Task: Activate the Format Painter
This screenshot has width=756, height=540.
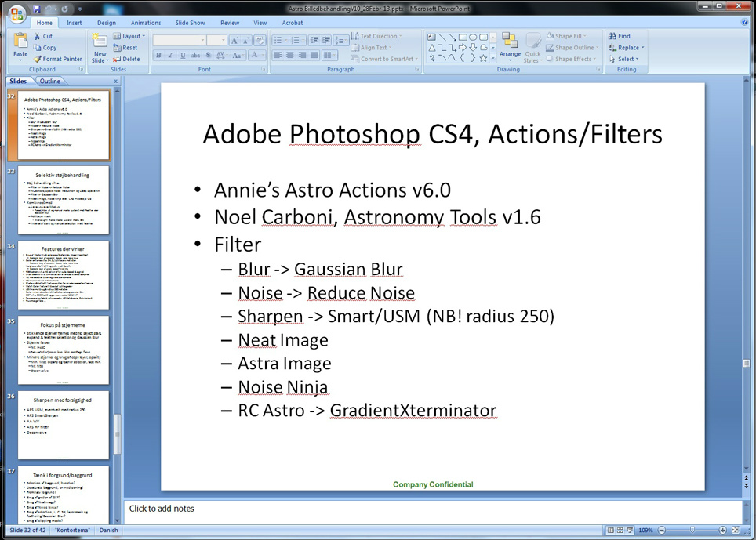Action: pos(57,59)
